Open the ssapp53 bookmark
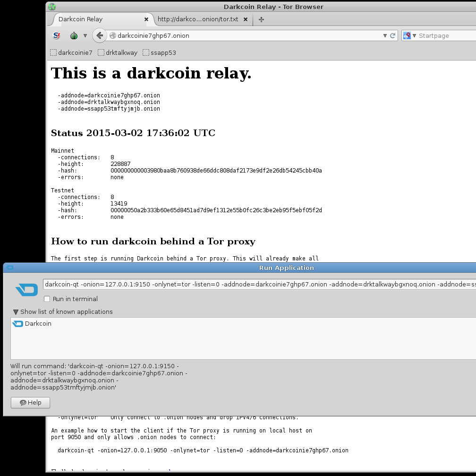 [x=160, y=52]
